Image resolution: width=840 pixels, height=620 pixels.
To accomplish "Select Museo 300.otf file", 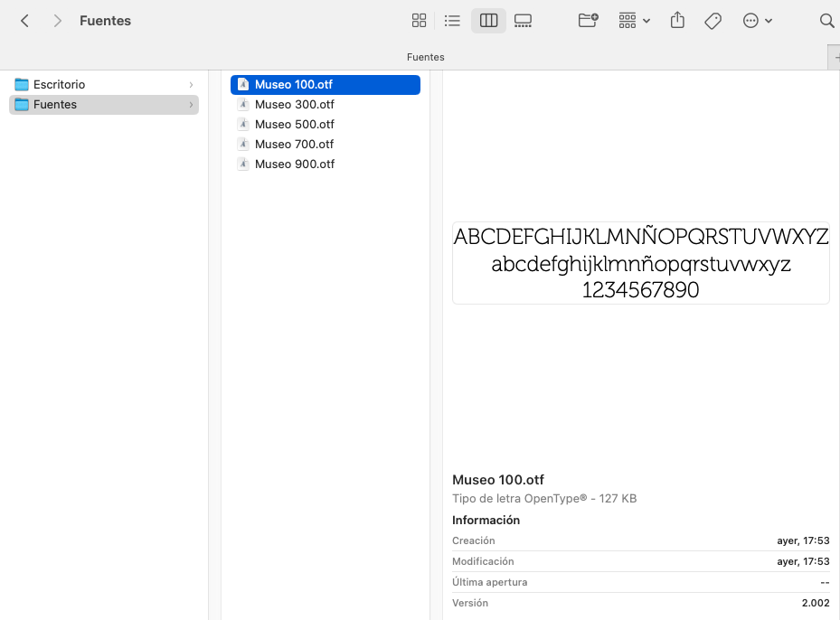I will pyautogui.click(x=326, y=105).
